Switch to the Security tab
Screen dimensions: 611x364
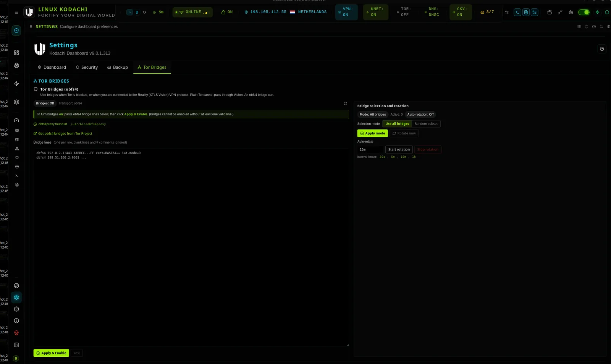click(x=87, y=67)
